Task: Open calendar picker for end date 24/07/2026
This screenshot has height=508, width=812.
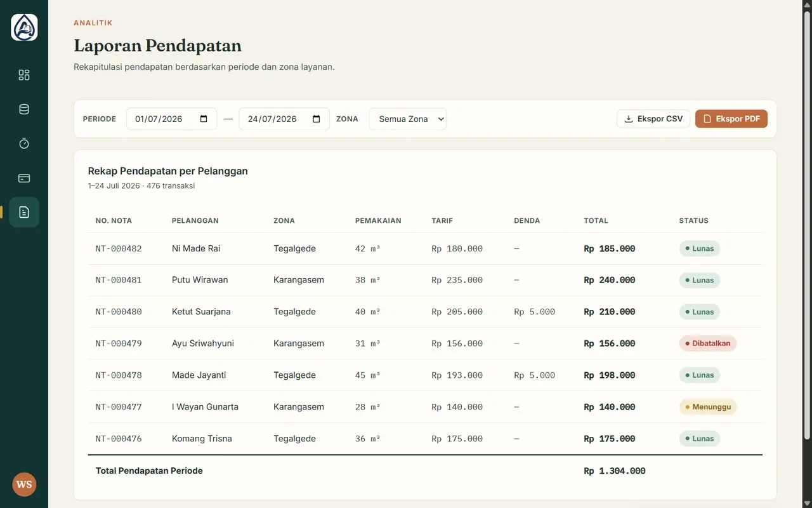Action: tap(317, 119)
